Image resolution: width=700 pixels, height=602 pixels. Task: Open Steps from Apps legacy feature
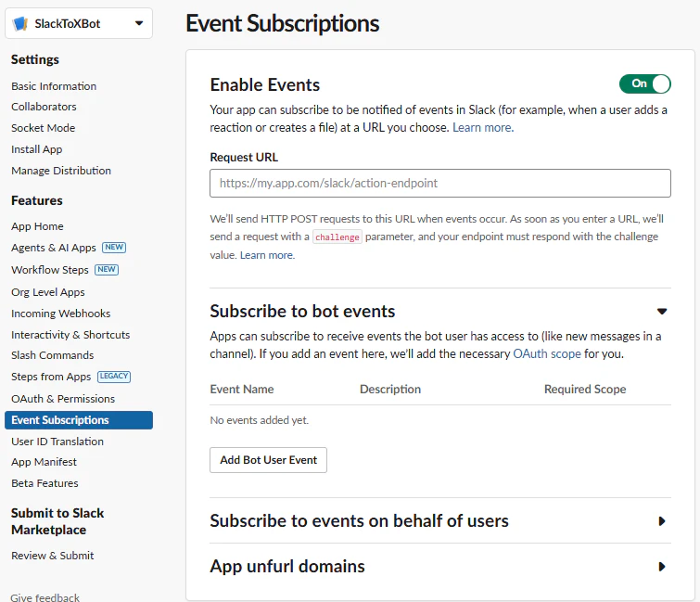51,377
